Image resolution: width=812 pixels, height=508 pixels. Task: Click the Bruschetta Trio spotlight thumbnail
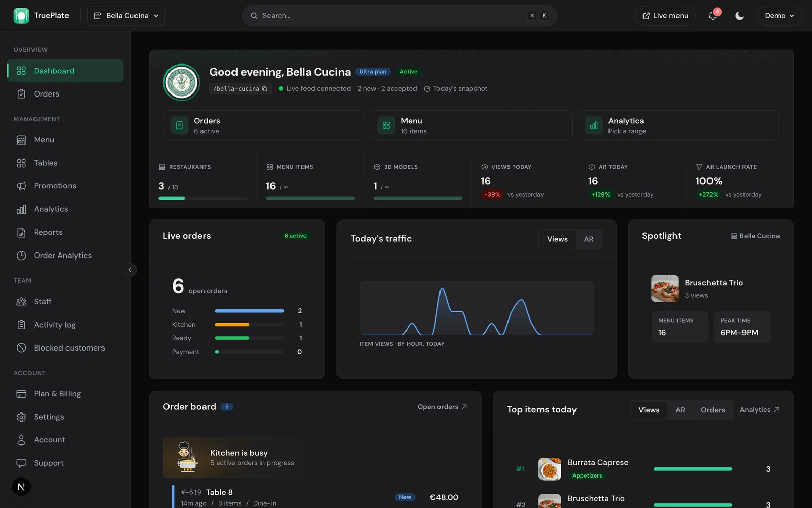665,289
